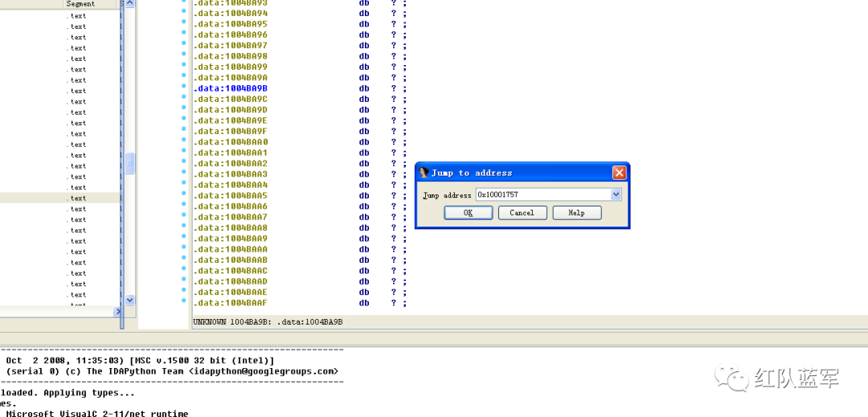Select address line .data:1004BAAF
The image size is (868, 417).
(x=231, y=303)
